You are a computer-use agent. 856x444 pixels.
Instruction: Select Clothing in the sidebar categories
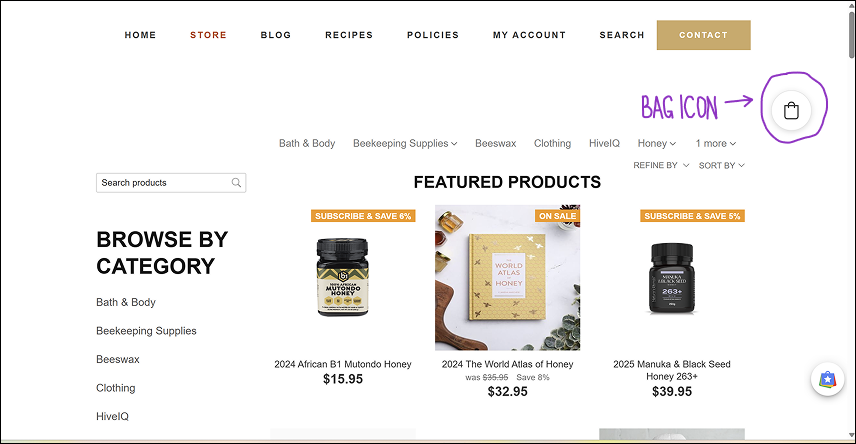(116, 388)
